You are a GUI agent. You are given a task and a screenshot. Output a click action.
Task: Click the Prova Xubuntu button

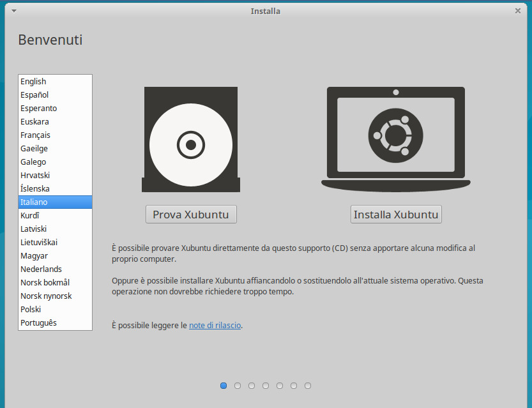[x=191, y=215]
